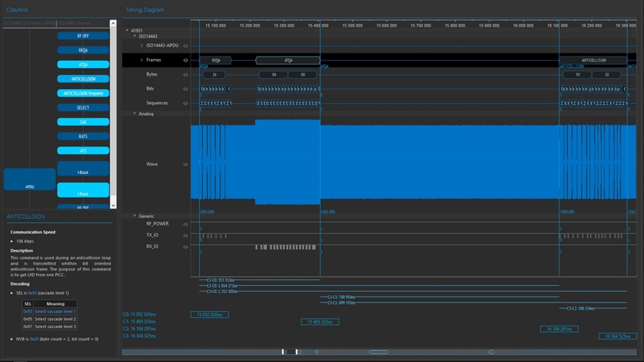644x362 pixels.
Task: Toggle the Bits row eye icon
Action: coord(186,89)
